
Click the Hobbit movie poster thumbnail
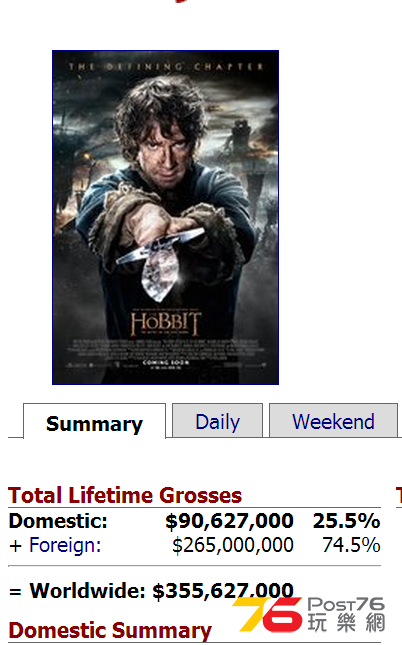tap(165, 218)
